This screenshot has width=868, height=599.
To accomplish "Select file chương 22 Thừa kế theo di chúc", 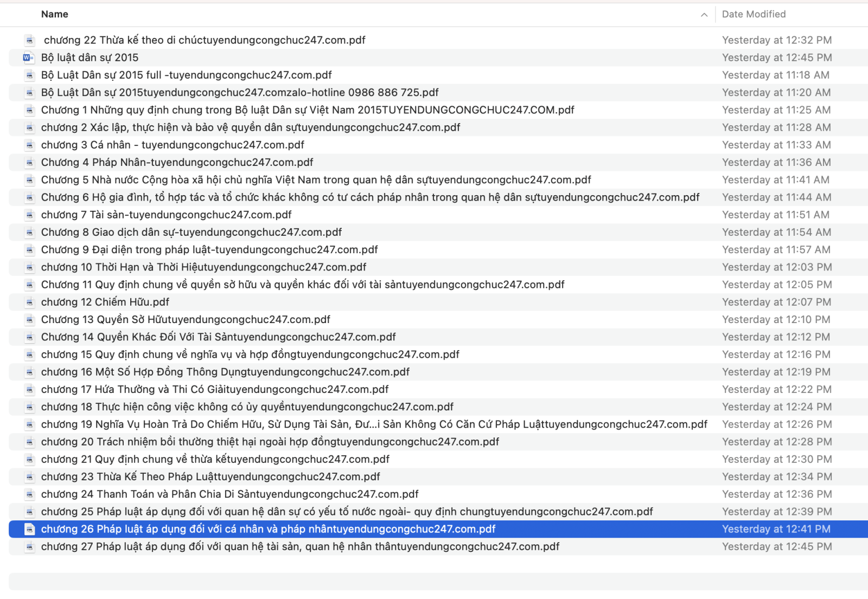I will click(205, 40).
